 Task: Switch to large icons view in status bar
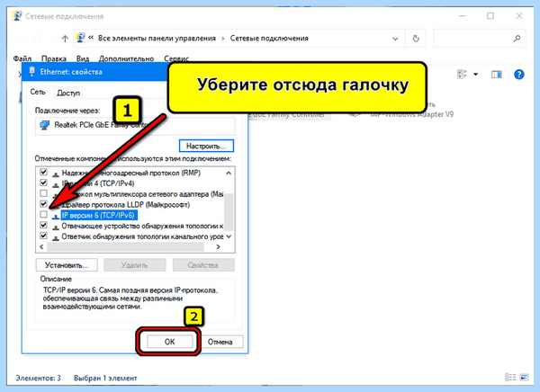[524, 378]
